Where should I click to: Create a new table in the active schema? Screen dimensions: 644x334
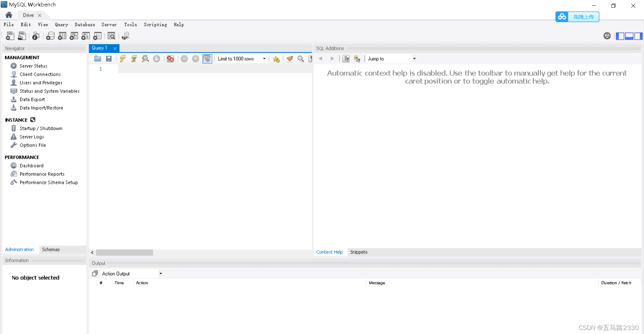[62, 36]
